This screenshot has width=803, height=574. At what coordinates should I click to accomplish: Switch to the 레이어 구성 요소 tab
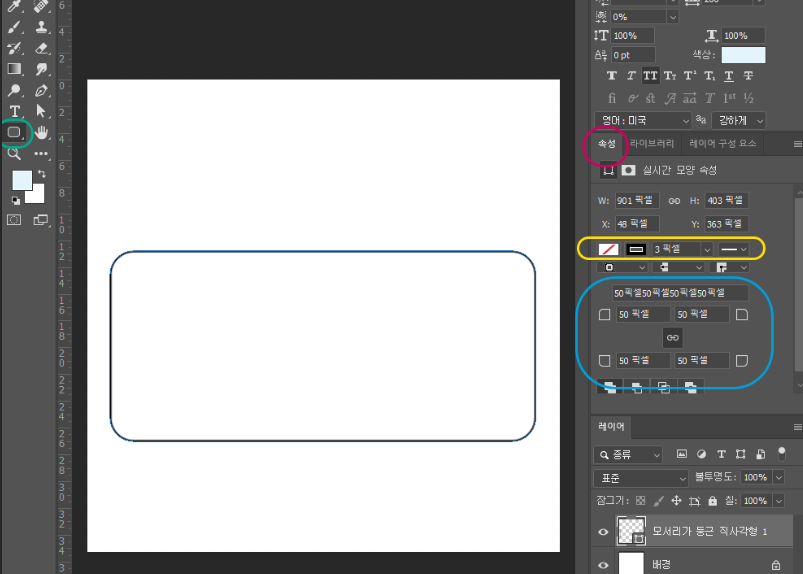tap(723, 143)
